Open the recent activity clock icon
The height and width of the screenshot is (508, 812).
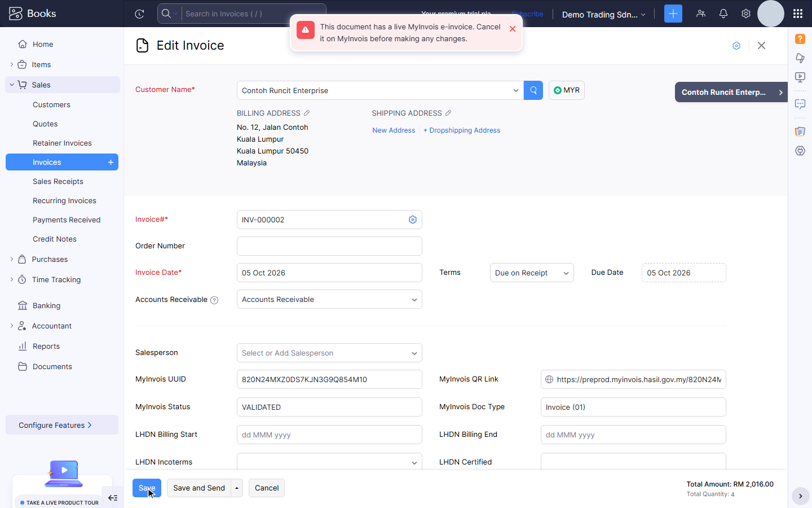pos(139,14)
